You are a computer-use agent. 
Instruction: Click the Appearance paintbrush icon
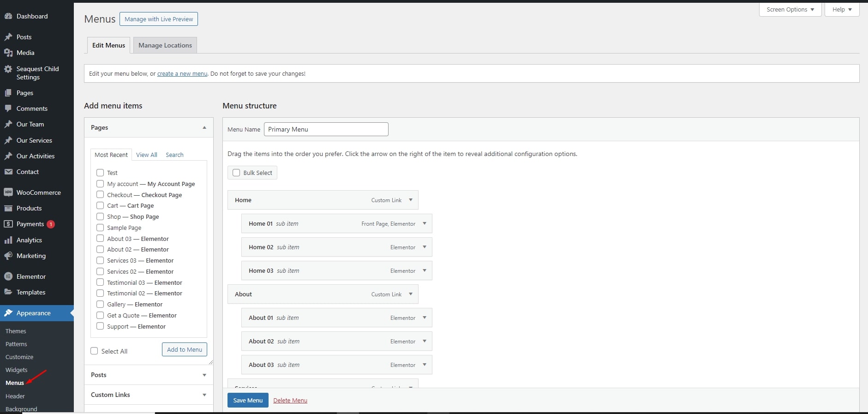pos(8,313)
